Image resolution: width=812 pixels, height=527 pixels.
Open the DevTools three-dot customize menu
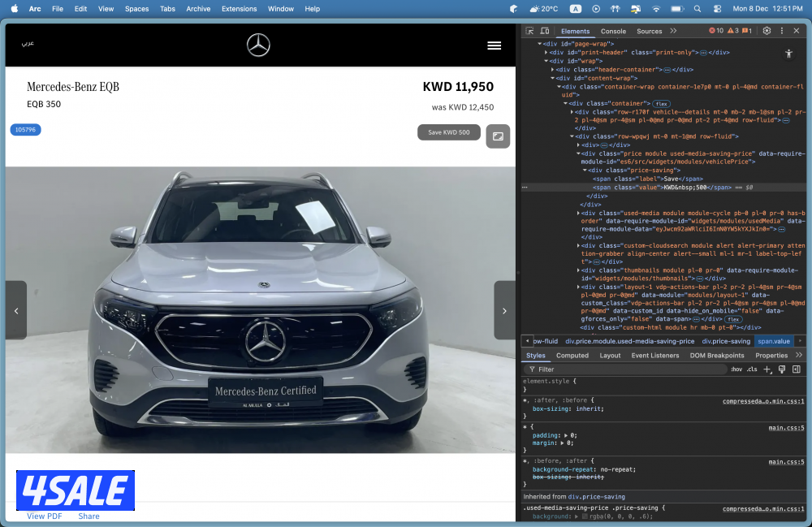[x=782, y=31]
